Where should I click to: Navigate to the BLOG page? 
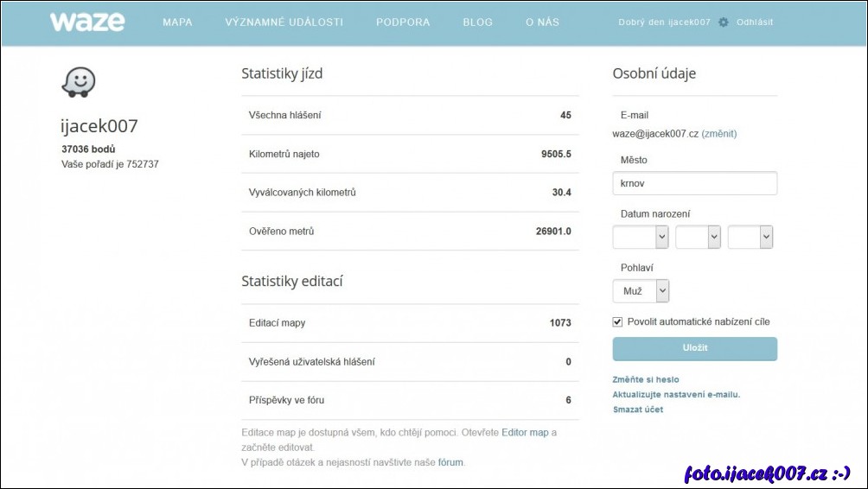click(477, 22)
